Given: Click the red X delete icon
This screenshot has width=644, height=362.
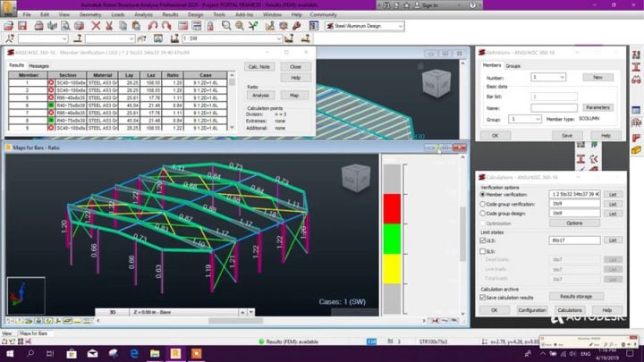Looking at the screenshot, I should tap(96, 26).
